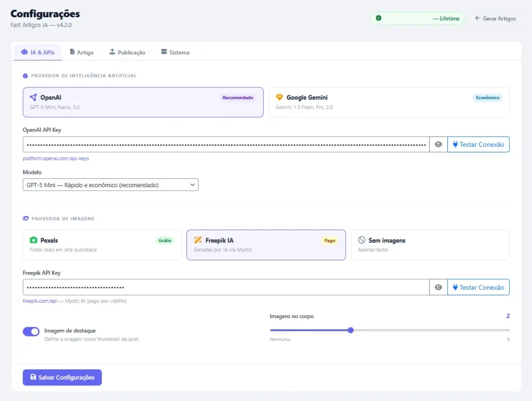Click the 'GPT-5 Mini, Nano, 5.2' subtitle
Image resolution: width=532 pixels, height=401 pixels.
(x=55, y=107)
